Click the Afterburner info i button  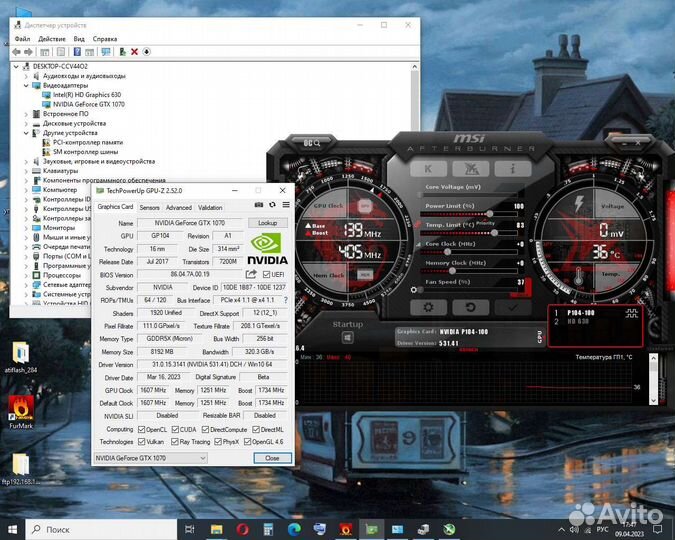(513, 169)
